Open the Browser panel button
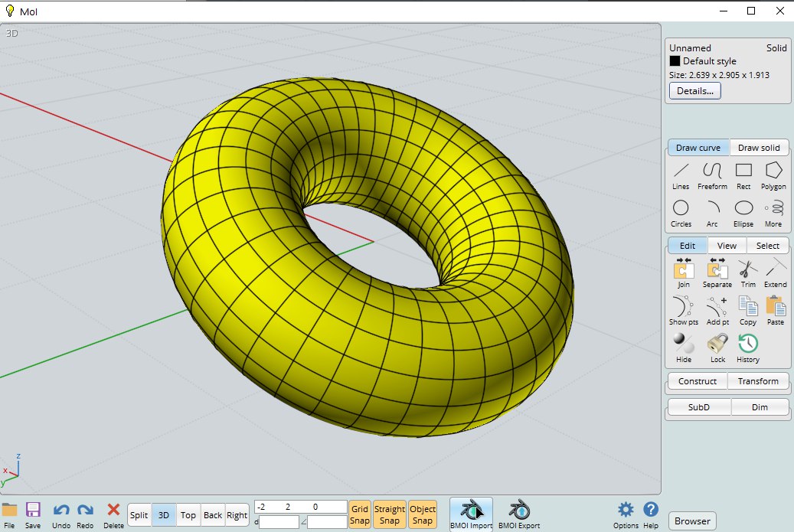The width and height of the screenshot is (794, 532). click(x=692, y=521)
